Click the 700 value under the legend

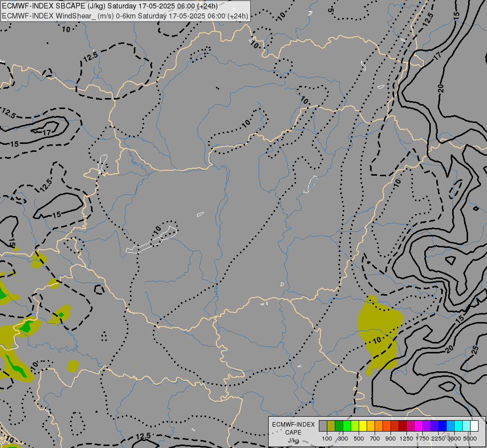(375, 439)
